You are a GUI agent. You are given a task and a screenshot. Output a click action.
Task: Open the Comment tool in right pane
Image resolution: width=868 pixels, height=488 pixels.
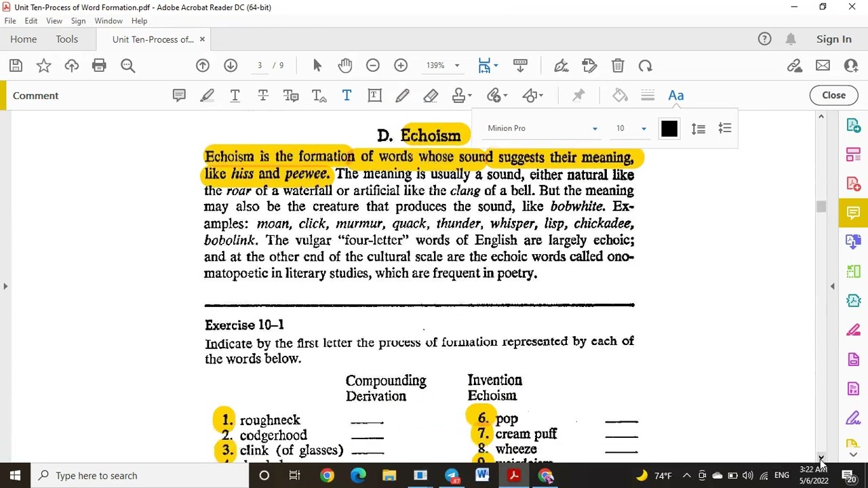tap(853, 213)
